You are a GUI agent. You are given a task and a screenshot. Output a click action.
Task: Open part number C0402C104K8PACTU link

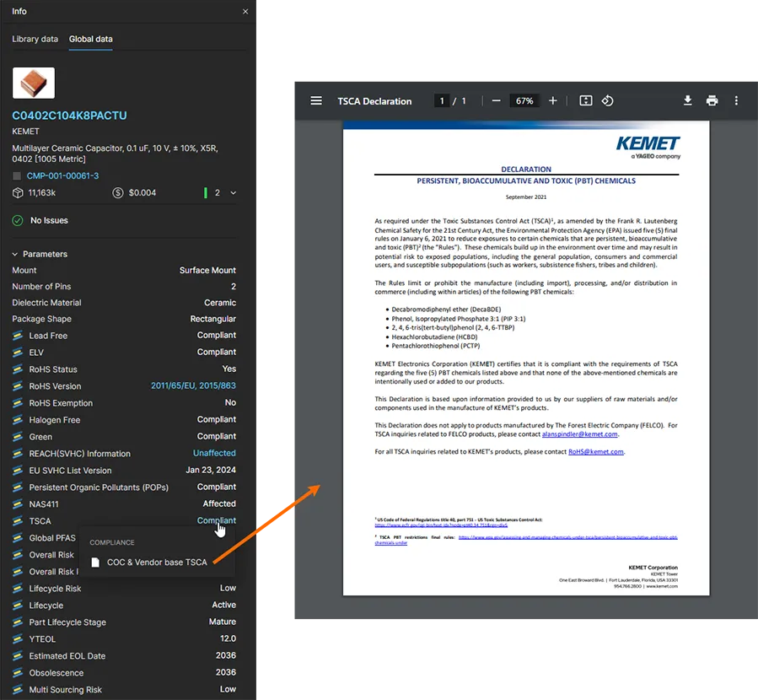69,116
